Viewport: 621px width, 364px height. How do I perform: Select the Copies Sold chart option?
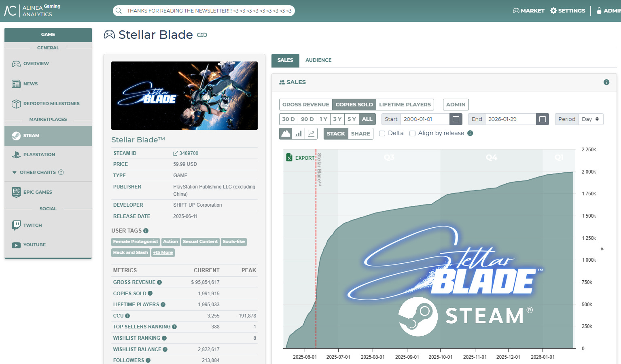[354, 105]
